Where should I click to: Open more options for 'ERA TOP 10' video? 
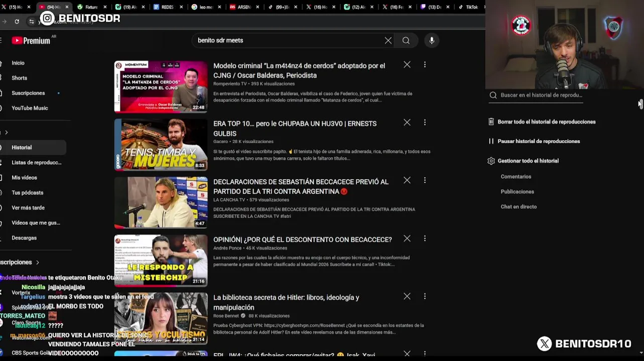coord(425,122)
